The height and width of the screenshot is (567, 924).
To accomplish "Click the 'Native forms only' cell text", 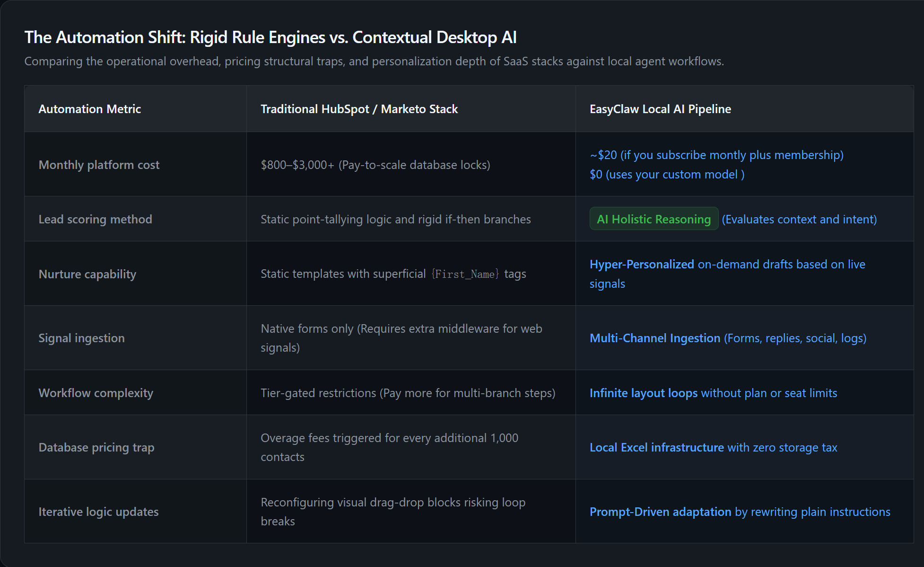I will coord(401,338).
